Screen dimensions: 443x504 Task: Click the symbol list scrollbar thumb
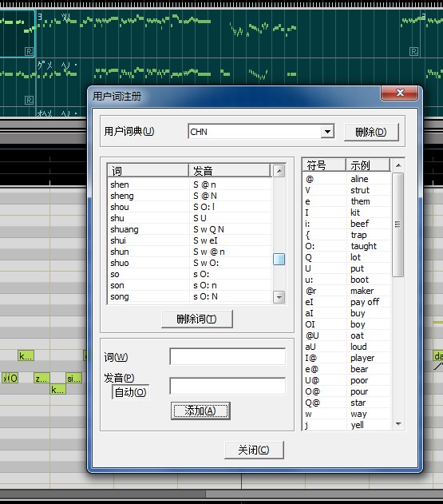tap(398, 224)
